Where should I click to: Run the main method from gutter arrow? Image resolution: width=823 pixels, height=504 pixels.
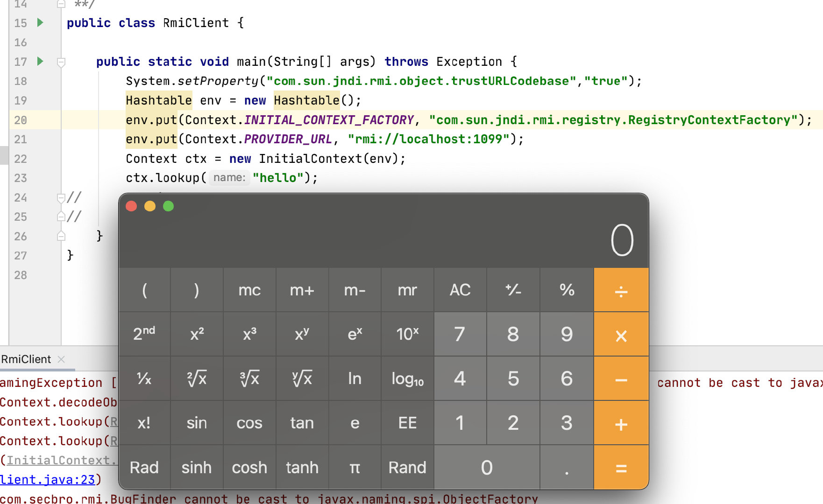40,61
